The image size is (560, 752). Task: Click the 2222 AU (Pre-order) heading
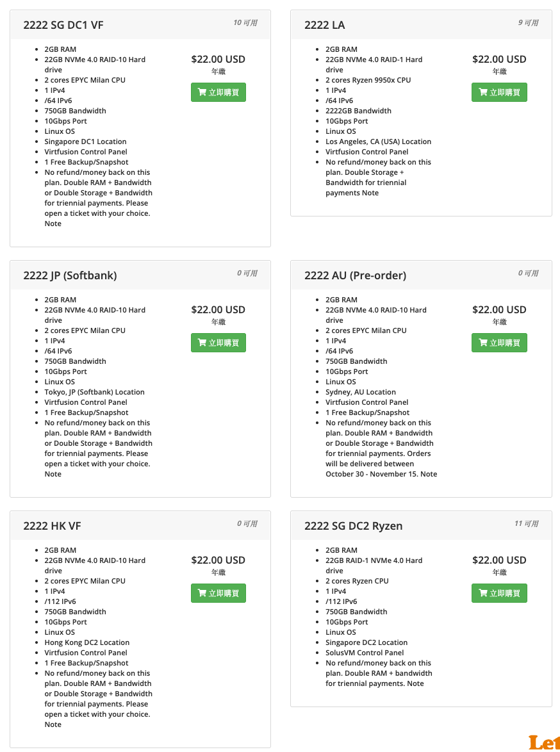coord(355,275)
